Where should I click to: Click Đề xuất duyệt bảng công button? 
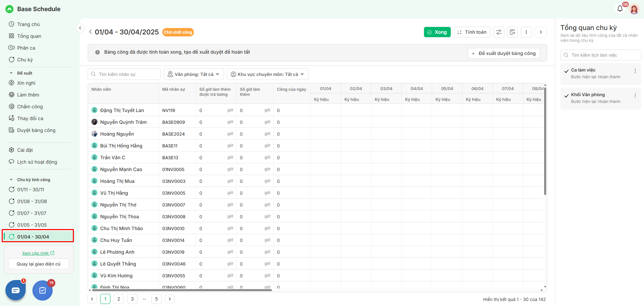tap(504, 53)
